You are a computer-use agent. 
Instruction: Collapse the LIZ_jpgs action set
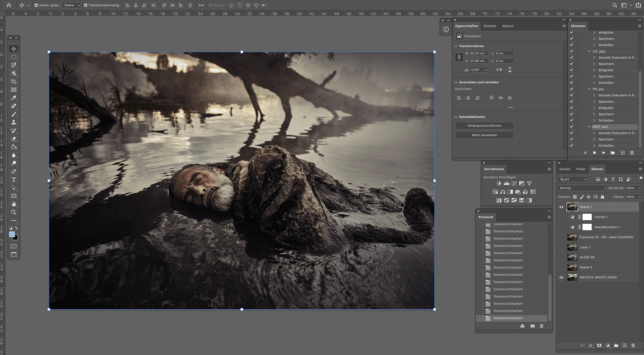589,51
